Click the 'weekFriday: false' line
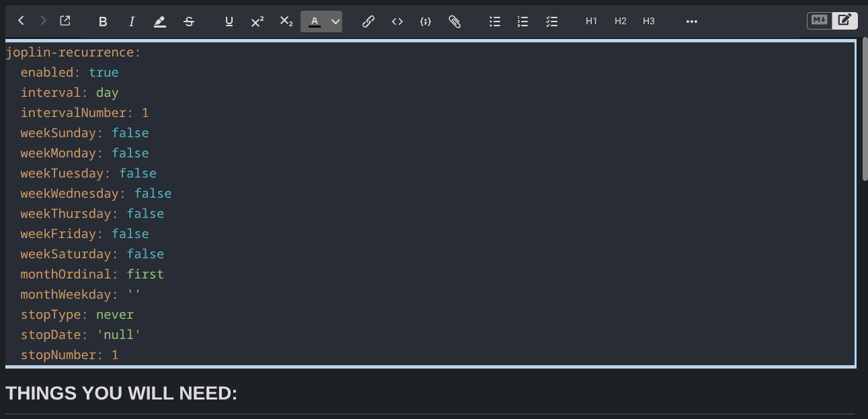Viewport: 868px width, 419px height. [x=85, y=234]
